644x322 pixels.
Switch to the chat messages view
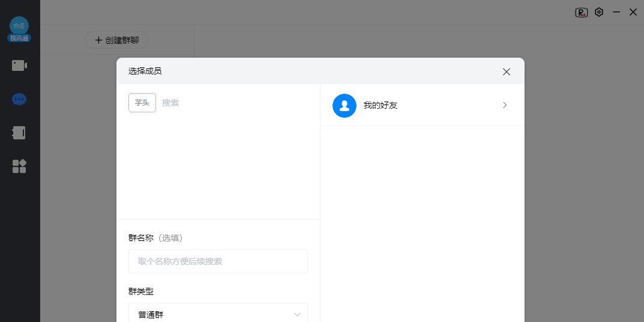point(19,99)
